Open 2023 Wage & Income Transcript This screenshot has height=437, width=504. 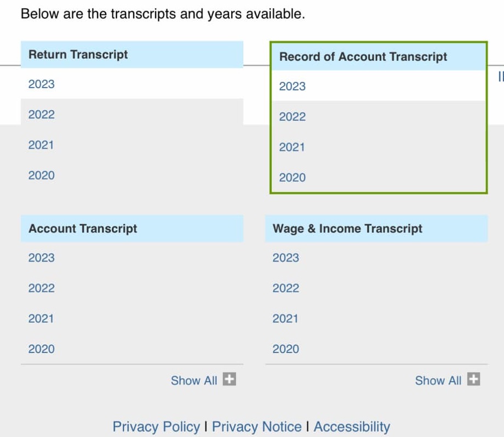pos(286,258)
